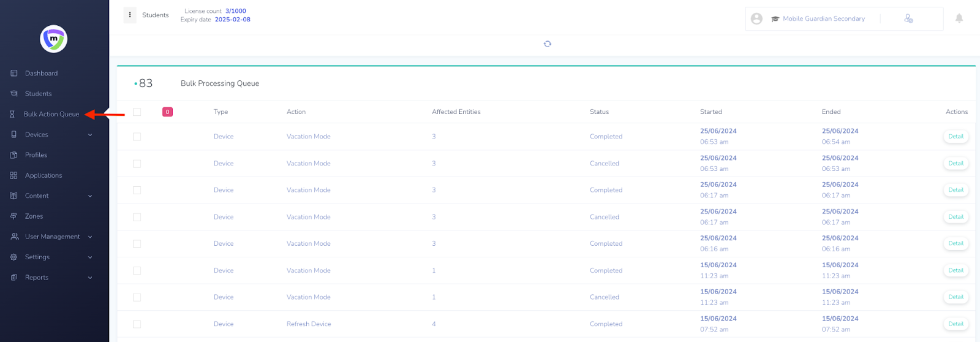Check the first Vacation Mode row checkbox

click(137, 137)
